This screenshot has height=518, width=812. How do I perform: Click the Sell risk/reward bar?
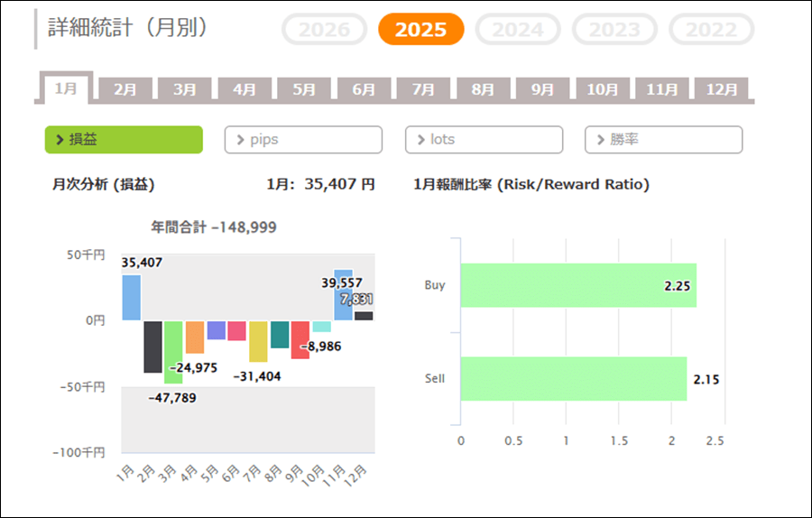pyautogui.click(x=574, y=379)
